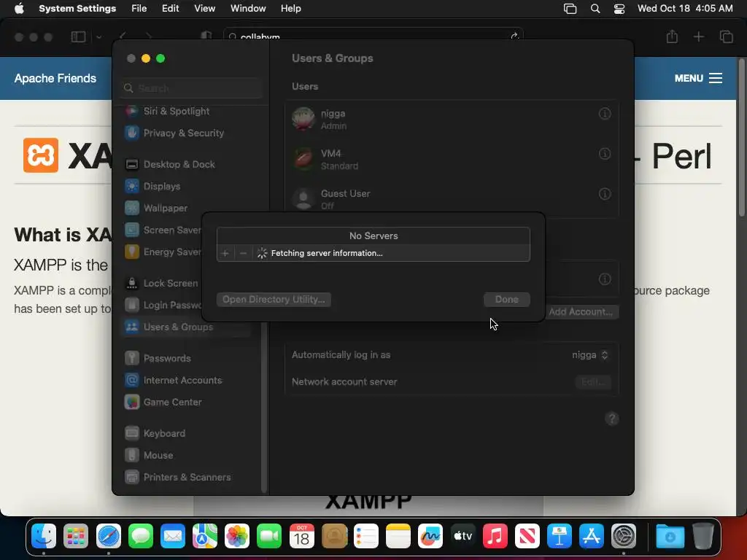The height and width of the screenshot is (560, 747).
Task: Click Open Directory Utility button
Action: pos(274,300)
